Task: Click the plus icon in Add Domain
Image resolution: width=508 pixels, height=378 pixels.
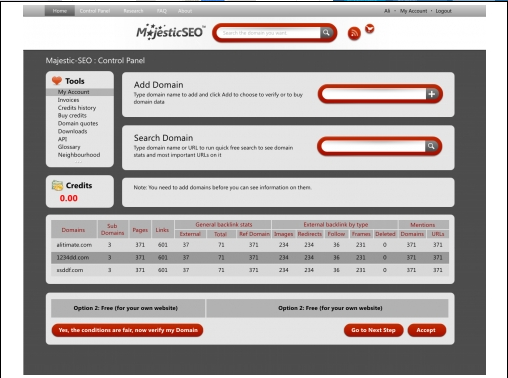Action: click(x=431, y=94)
